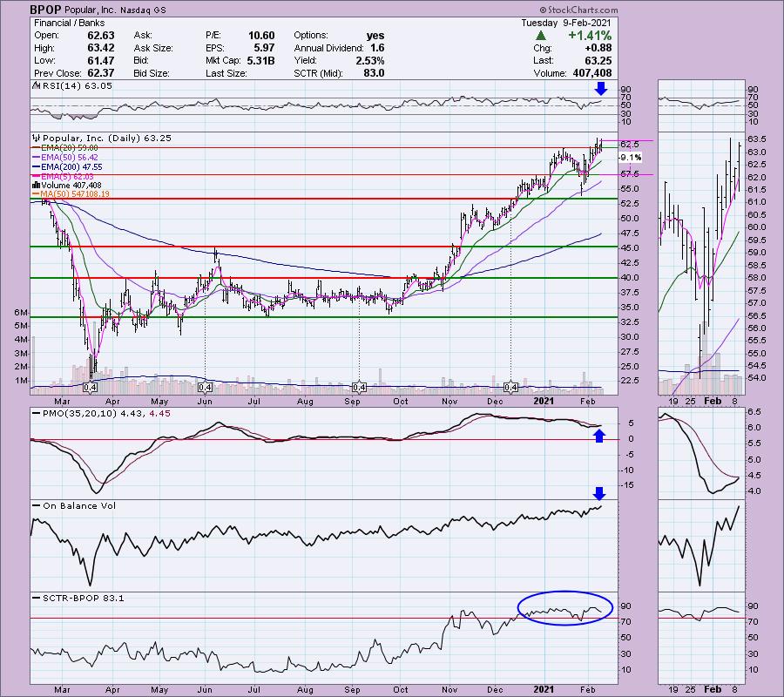Click the 3M volume axis label
The image size is (784, 697).
click(x=21, y=354)
